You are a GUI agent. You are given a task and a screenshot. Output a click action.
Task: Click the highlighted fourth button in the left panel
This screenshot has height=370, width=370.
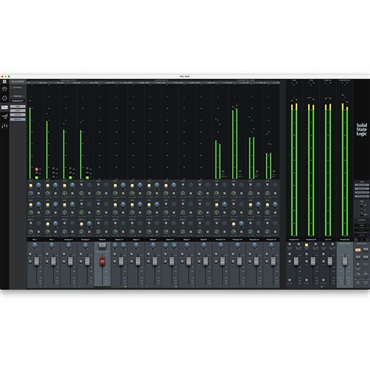tap(18, 119)
